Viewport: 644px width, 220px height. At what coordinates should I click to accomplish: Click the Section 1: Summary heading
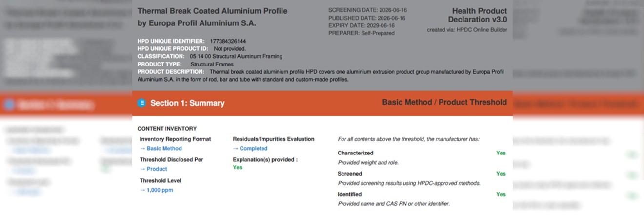pyautogui.click(x=187, y=103)
